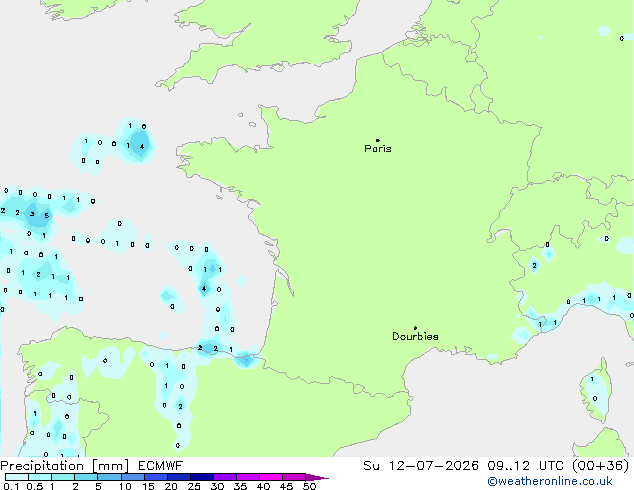The height and width of the screenshot is (490, 634).
Task: Click the Dourbies location label
Action: click(x=415, y=336)
